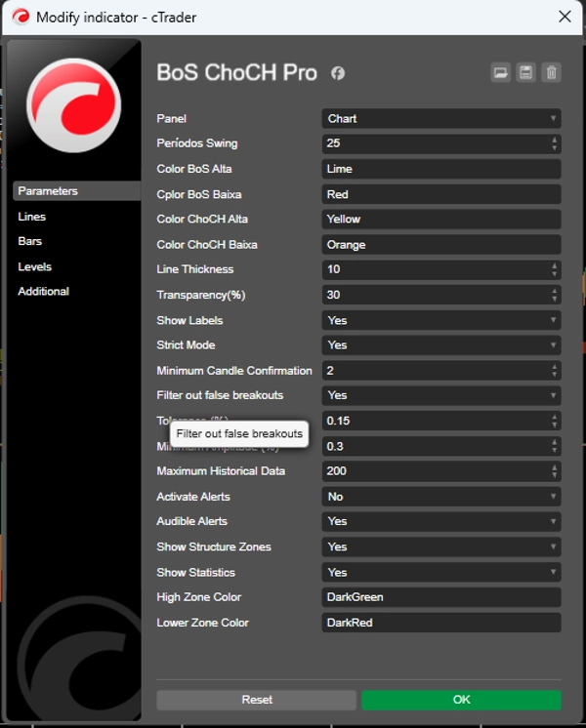The image size is (586, 728).
Task: Switch to the Levels tab
Action: click(35, 266)
